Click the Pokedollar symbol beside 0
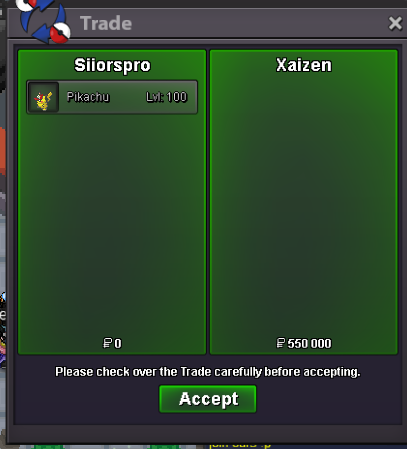The height and width of the screenshot is (449, 407). 107,343
